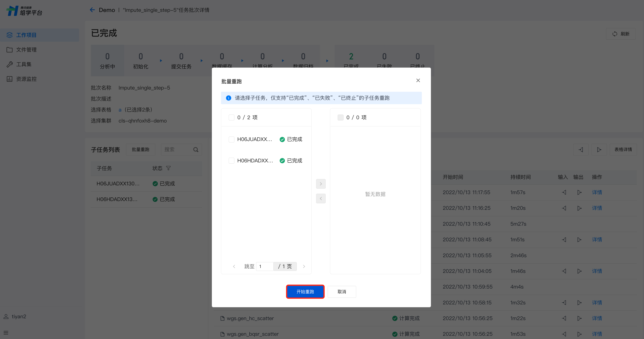This screenshot has width=644, height=339.
Task: Click the 取消 button
Action: tap(342, 292)
